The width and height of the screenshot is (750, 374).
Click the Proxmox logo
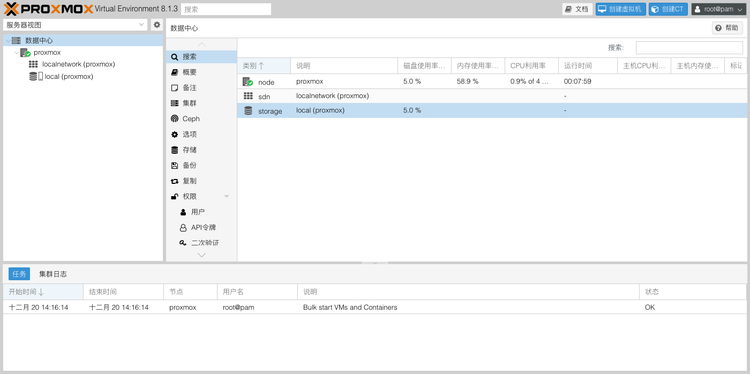[x=48, y=9]
